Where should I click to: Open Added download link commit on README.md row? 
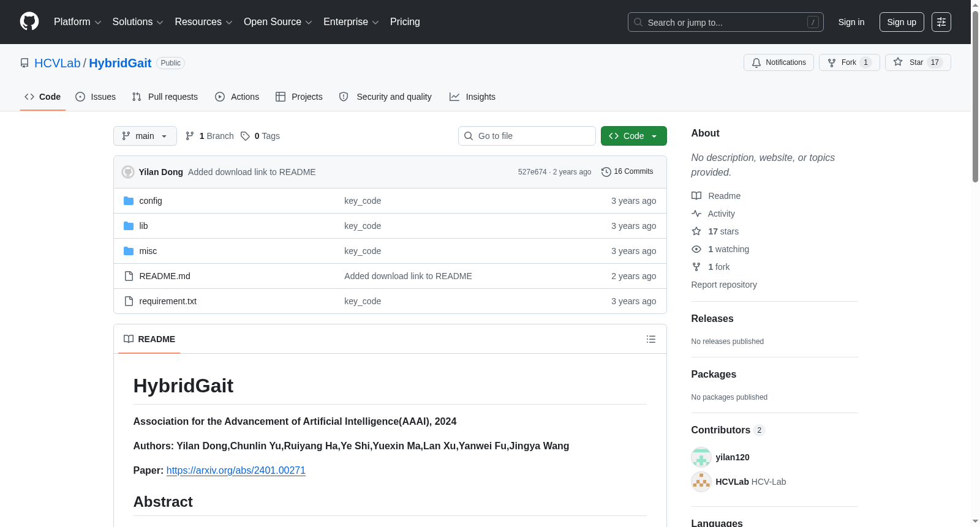(x=408, y=276)
